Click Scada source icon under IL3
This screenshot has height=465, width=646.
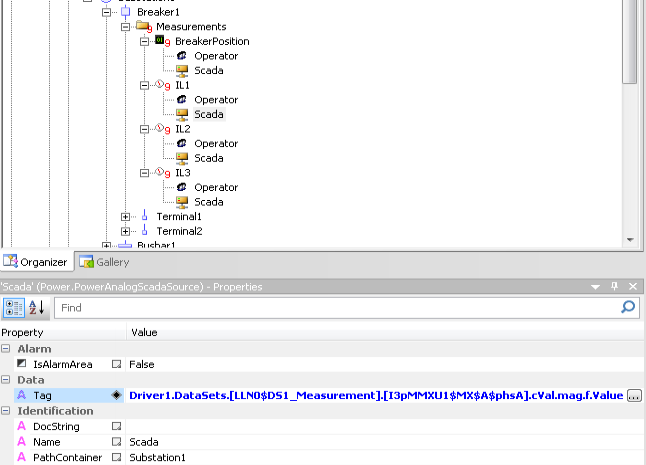point(182,202)
